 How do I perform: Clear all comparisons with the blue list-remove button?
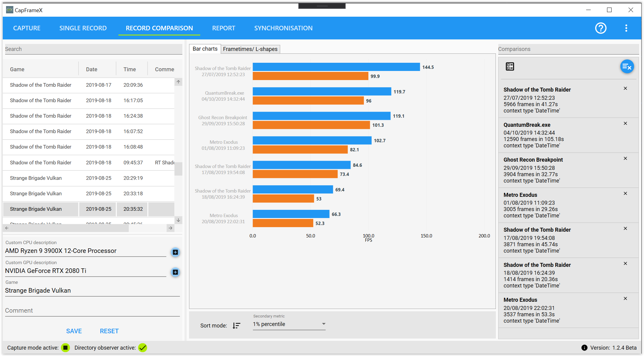tap(627, 67)
